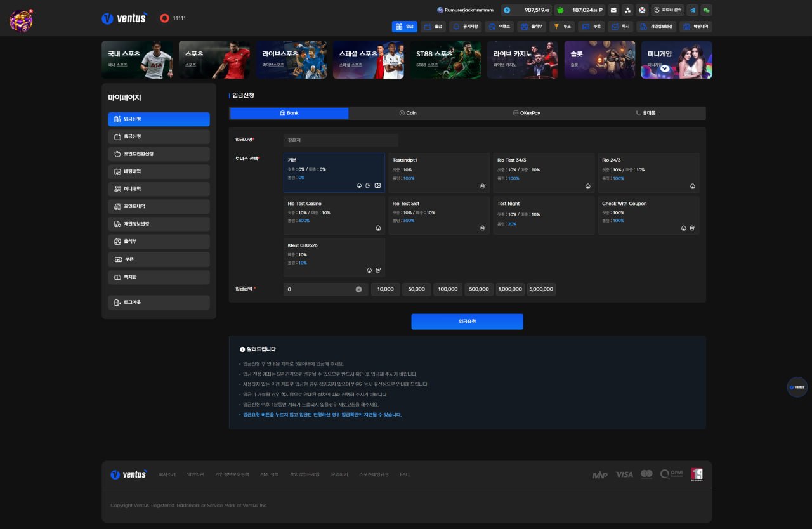The image size is (812, 529).
Task: Click the floating Ventus chat bubble
Action: point(797,387)
